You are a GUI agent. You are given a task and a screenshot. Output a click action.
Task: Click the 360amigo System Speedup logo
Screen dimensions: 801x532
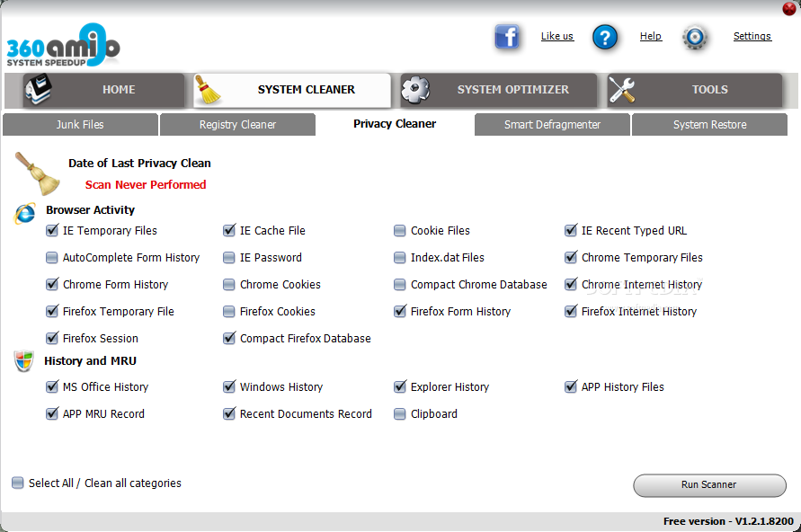point(63,45)
